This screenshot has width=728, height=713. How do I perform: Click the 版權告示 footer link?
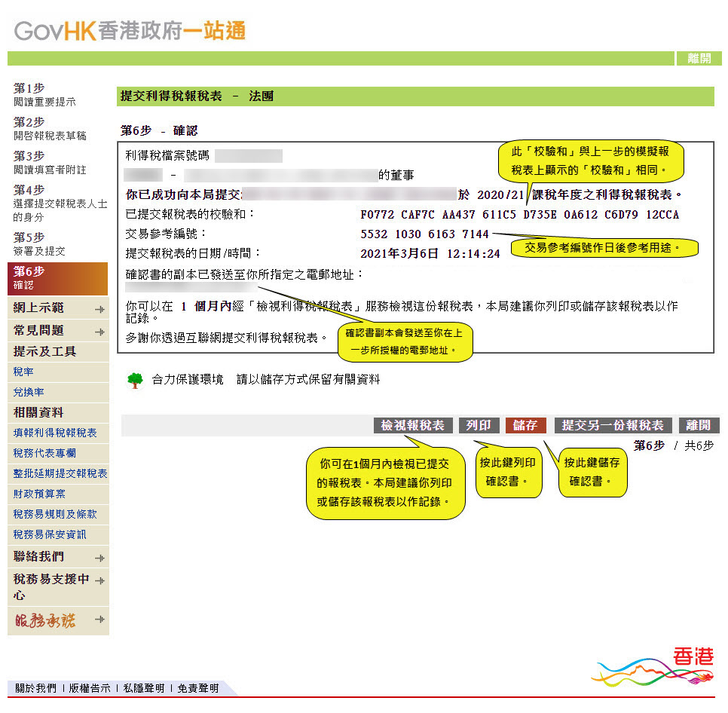pos(90,688)
